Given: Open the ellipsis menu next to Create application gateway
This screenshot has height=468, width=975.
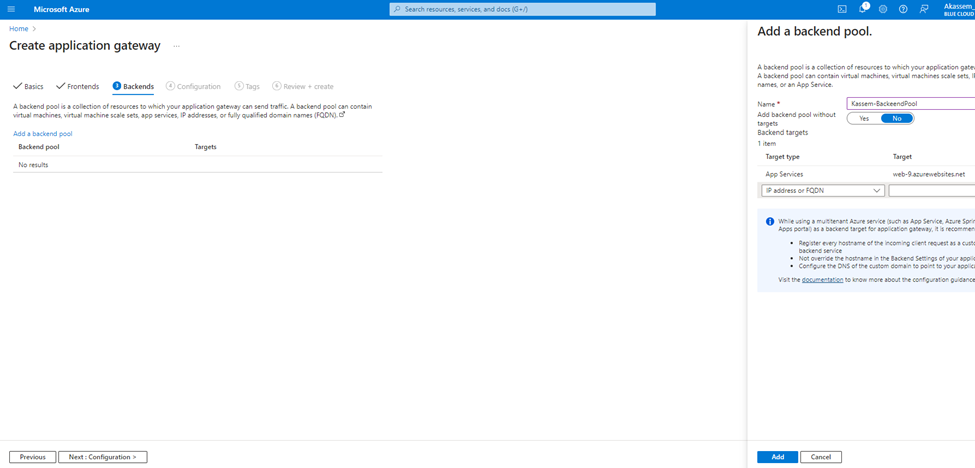Looking at the screenshot, I should (177, 46).
